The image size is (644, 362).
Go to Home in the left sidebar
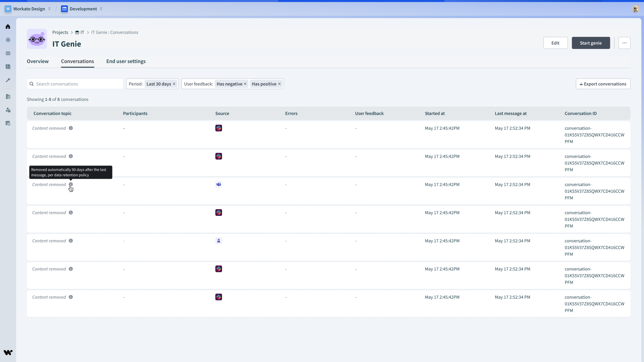click(8, 27)
